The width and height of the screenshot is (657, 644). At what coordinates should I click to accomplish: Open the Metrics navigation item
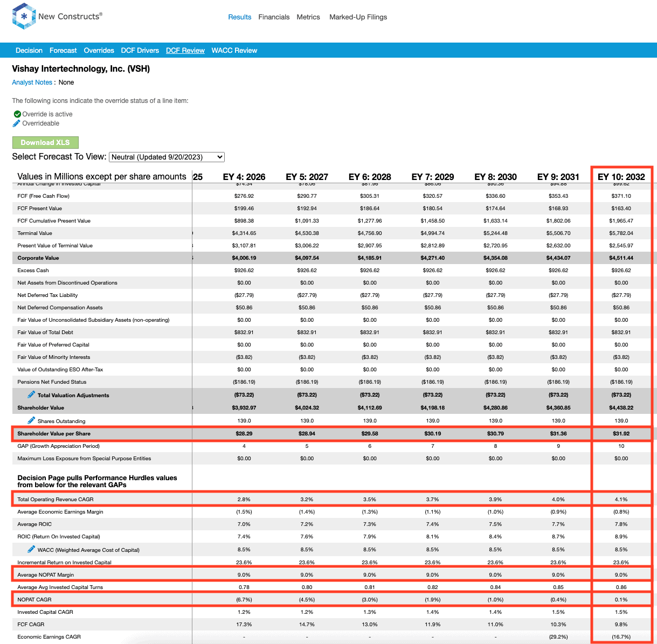308,17
